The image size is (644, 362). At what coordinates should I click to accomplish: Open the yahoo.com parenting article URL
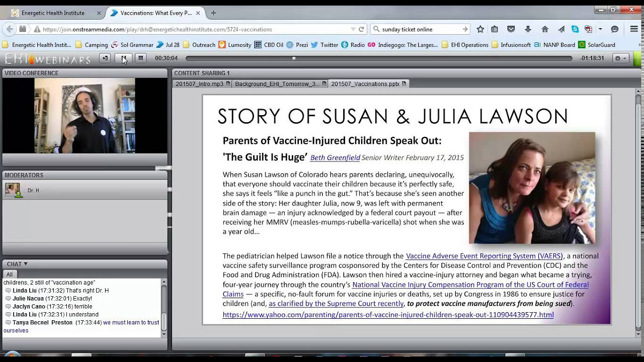(x=388, y=315)
